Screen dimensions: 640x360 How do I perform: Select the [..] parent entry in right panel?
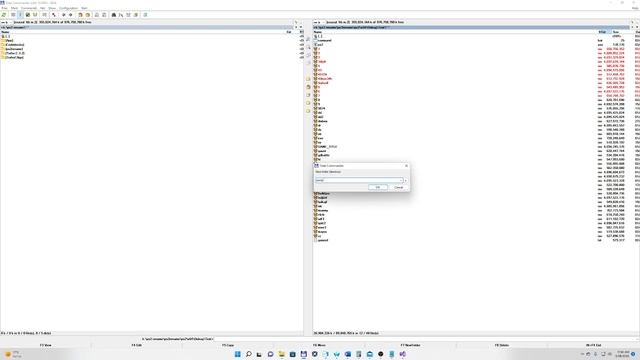[319, 36]
